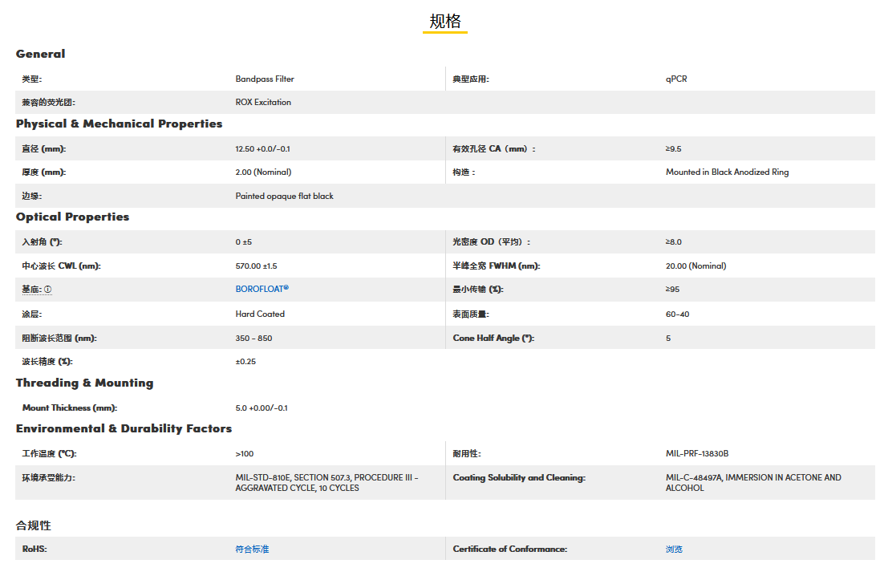Click the 350 - 850 blocking range value

pos(253,339)
